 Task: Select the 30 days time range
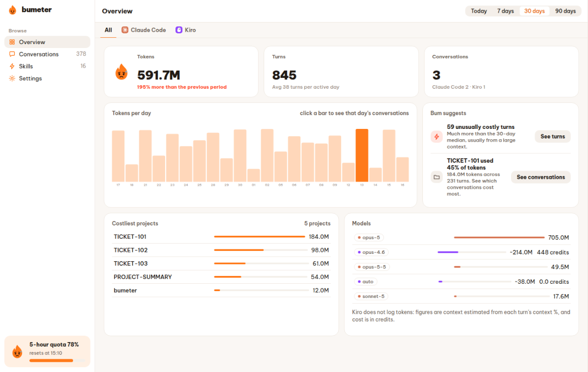[535, 11]
